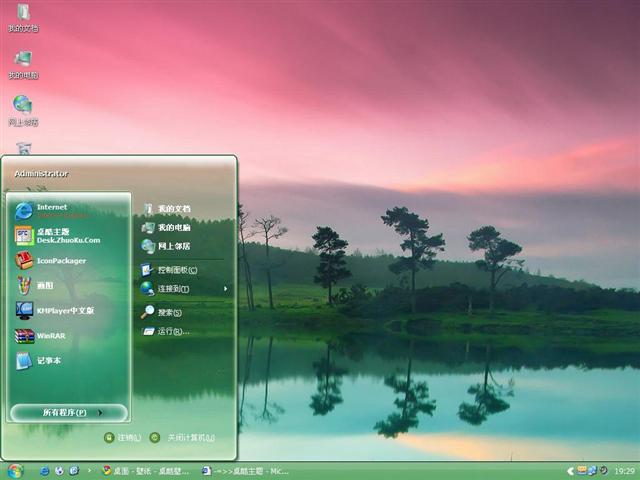The width and height of the screenshot is (640, 480).
Task: Click the 关闭计算机(U) shut down button
Action: click(x=182, y=438)
